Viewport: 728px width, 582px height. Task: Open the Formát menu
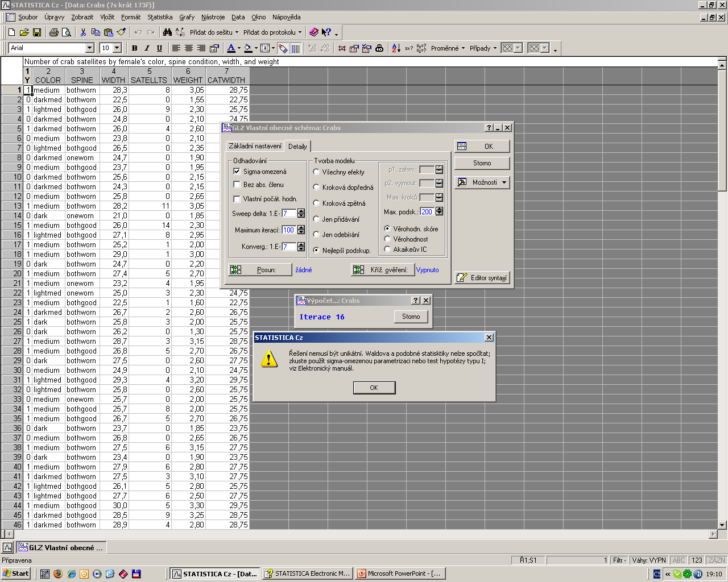(x=131, y=17)
